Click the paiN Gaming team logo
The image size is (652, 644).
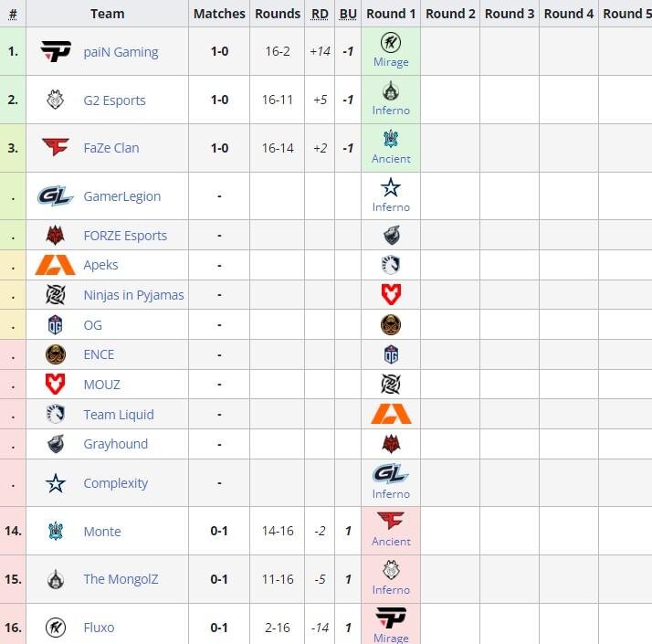(x=56, y=51)
